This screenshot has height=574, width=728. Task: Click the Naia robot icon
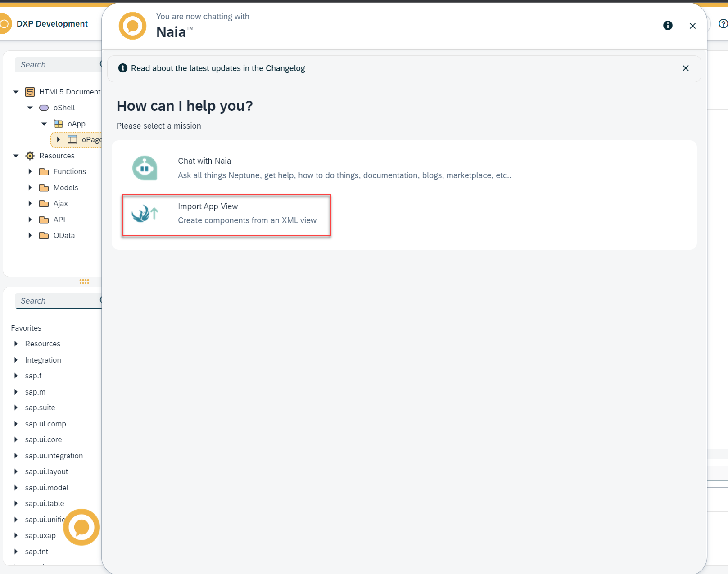click(x=145, y=168)
